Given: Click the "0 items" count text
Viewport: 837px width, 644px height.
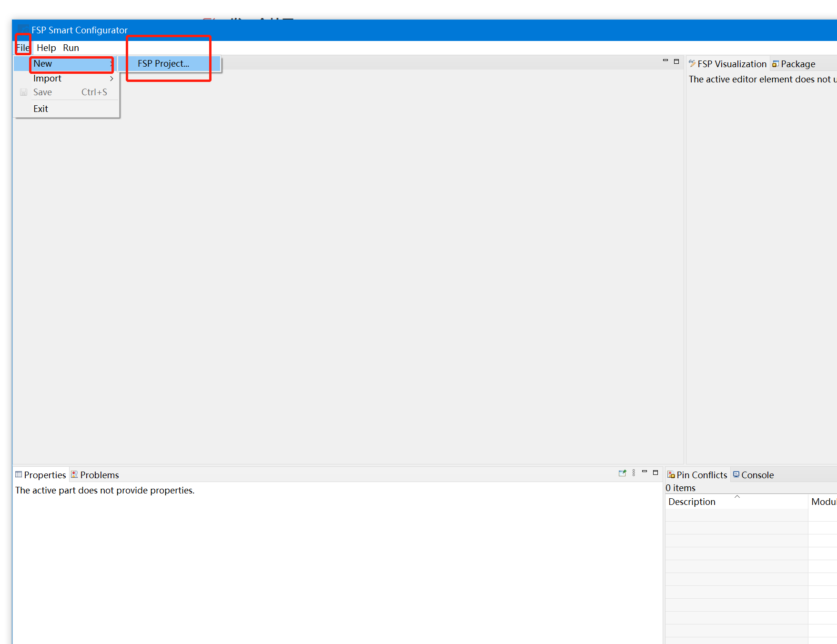Looking at the screenshot, I should coord(680,488).
